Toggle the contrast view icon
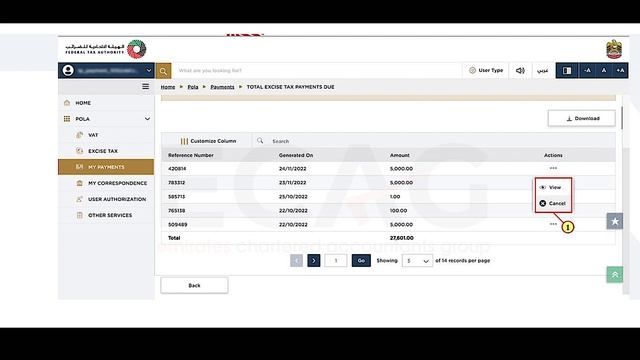 point(567,71)
